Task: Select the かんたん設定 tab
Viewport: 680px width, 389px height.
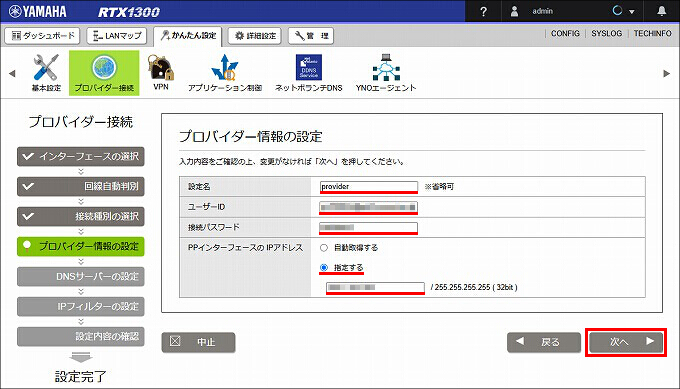Action: coord(188,36)
